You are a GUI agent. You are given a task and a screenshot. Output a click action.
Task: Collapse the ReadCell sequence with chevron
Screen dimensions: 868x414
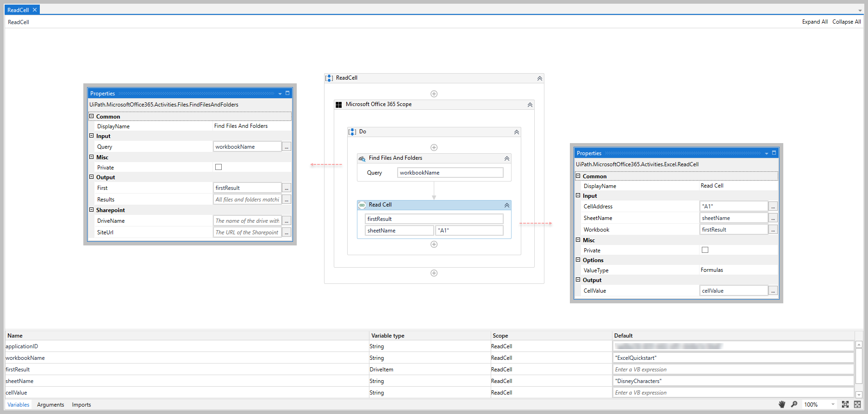point(540,79)
